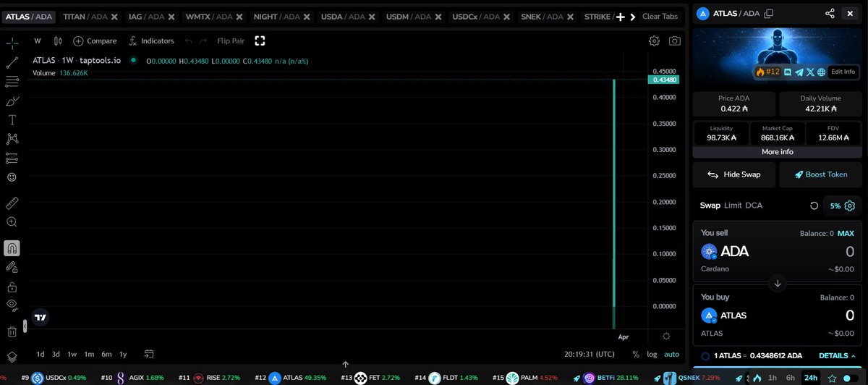Toggle the auto price scale

(672, 354)
